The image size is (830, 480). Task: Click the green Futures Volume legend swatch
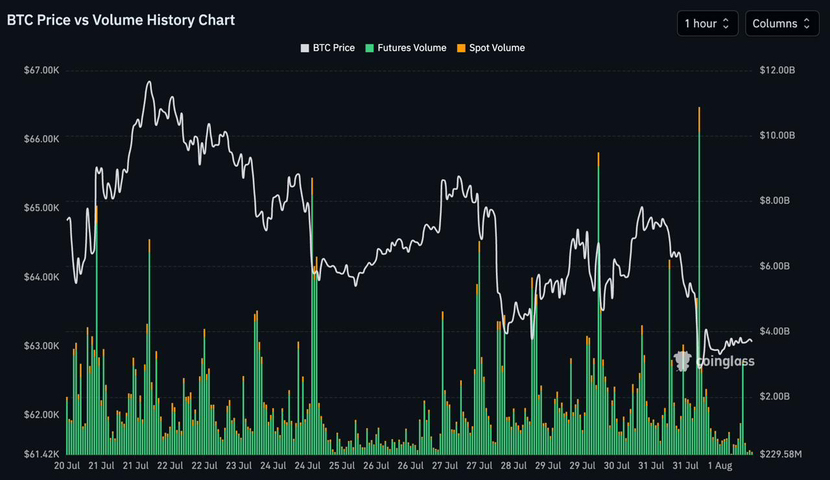point(369,48)
